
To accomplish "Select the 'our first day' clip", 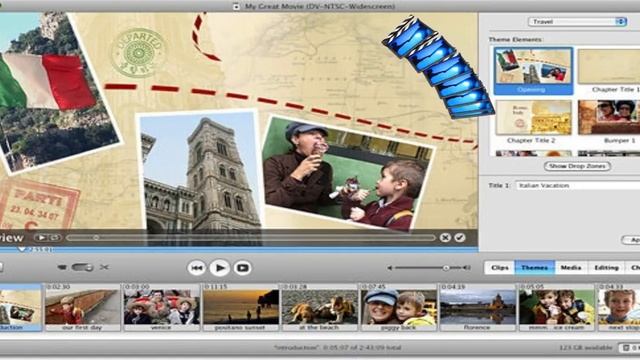I will tap(82, 307).
